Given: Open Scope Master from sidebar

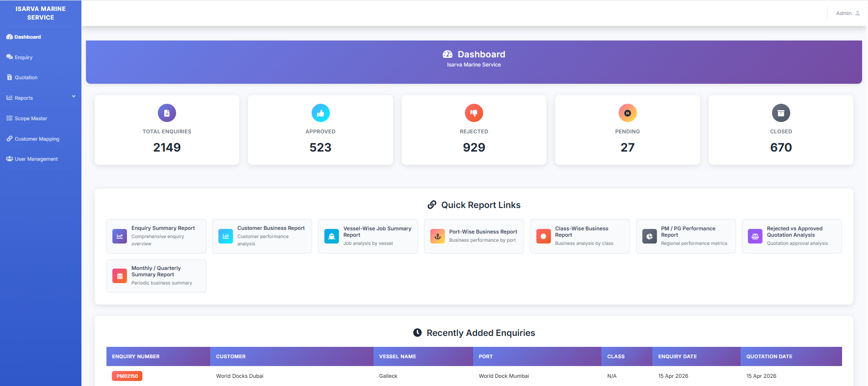Looking at the screenshot, I should point(31,118).
